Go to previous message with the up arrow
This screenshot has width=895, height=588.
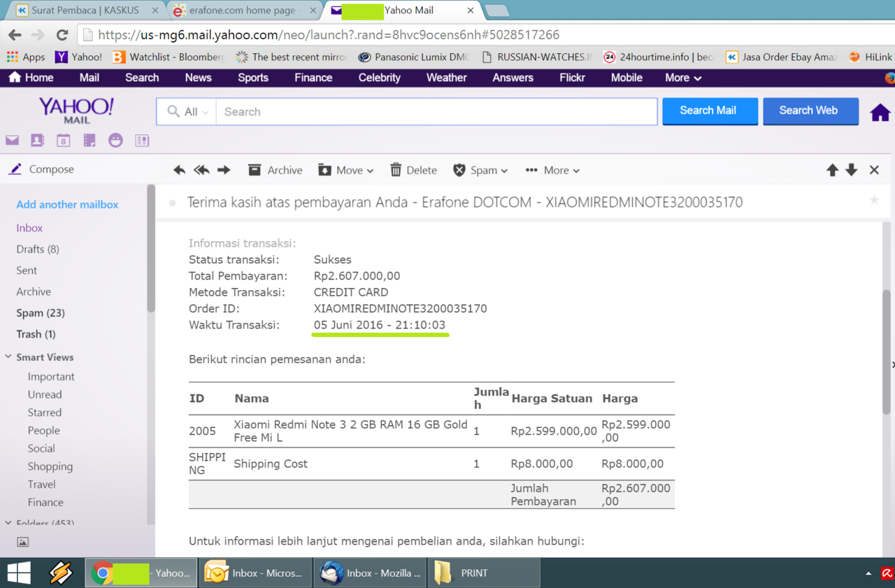tap(832, 170)
